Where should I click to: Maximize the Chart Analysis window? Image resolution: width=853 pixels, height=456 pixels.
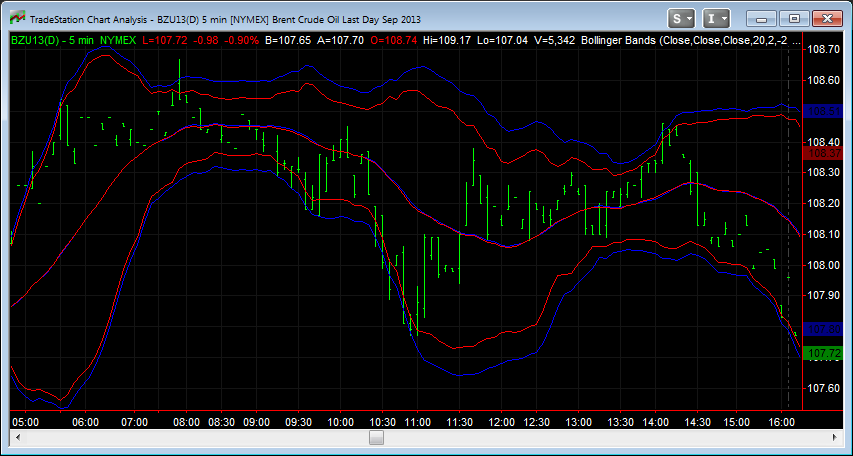pos(794,19)
